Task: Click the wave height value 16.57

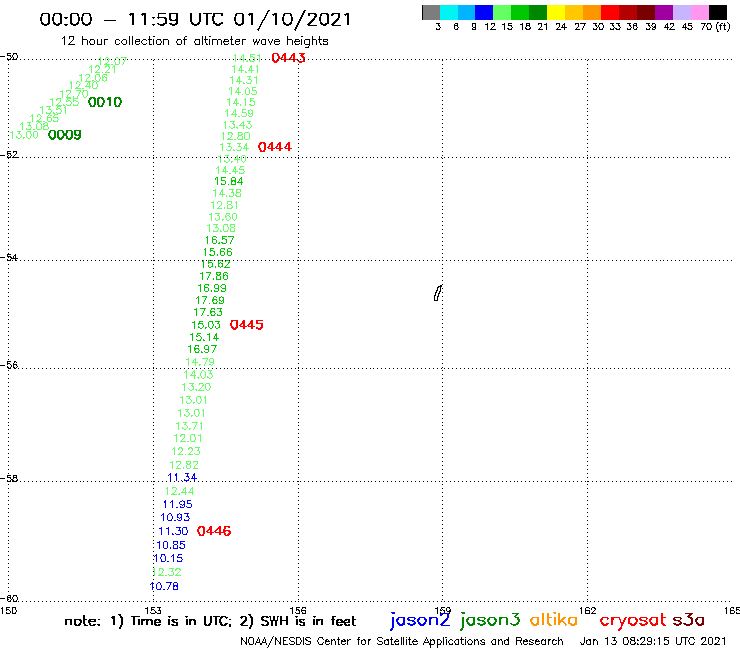Action: (x=219, y=240)
